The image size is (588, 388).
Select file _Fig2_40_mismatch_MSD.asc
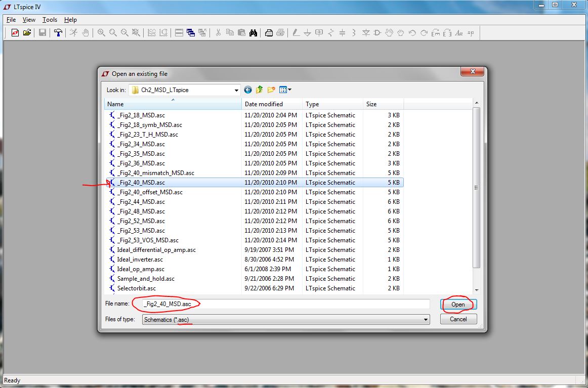[156, 173]
